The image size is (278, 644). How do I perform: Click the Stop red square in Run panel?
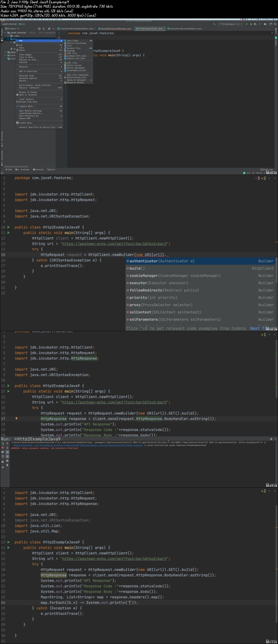click(3, 447)
